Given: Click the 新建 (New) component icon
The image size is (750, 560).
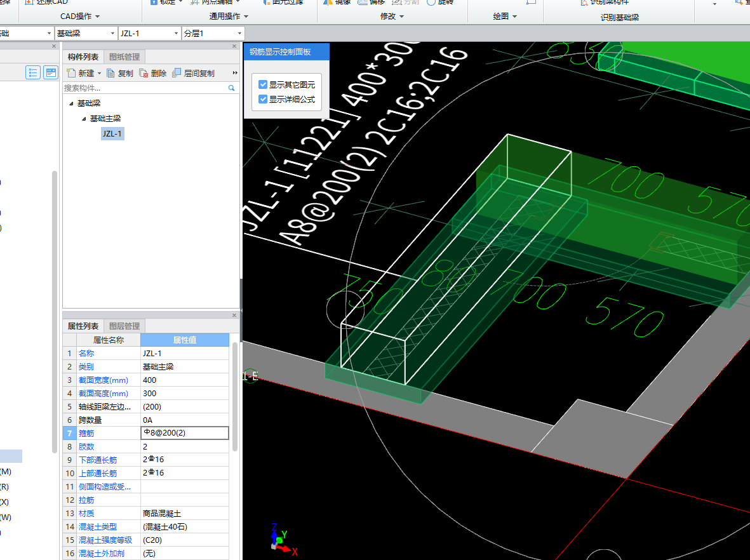Looking at the screenshot, I should [70, 73].
